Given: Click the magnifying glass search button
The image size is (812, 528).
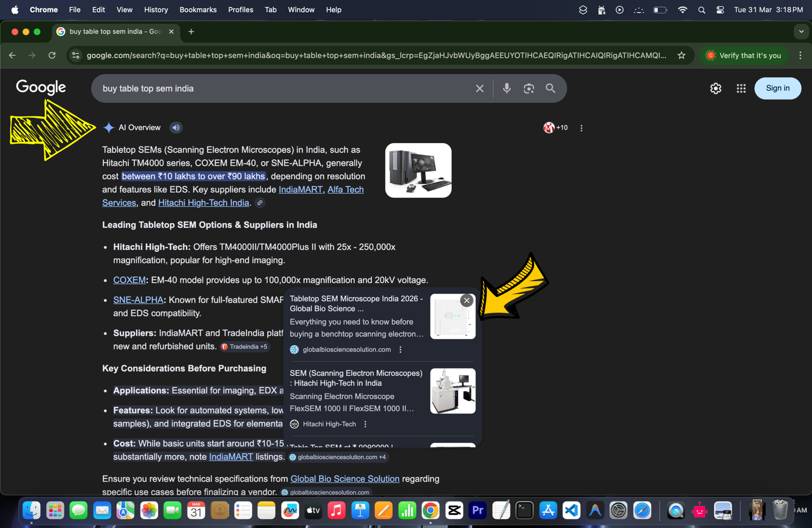Looking at the screenshot, I should coord(551,88).
